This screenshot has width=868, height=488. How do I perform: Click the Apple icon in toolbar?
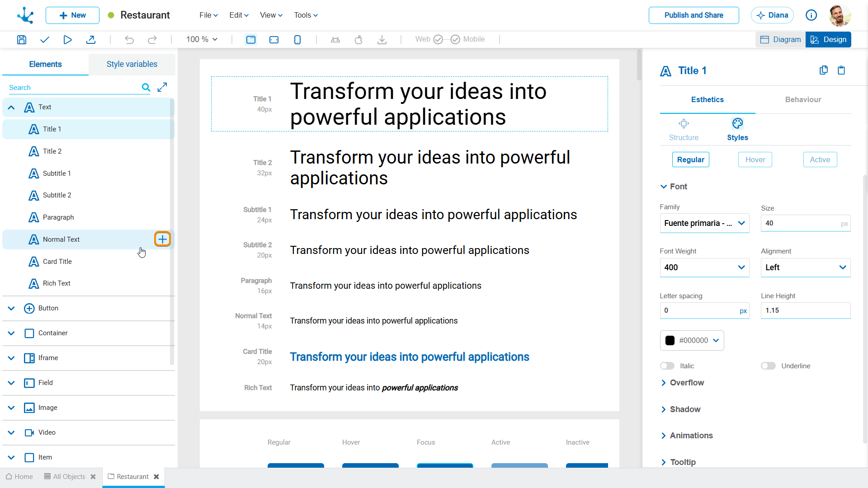click(359, 40)
